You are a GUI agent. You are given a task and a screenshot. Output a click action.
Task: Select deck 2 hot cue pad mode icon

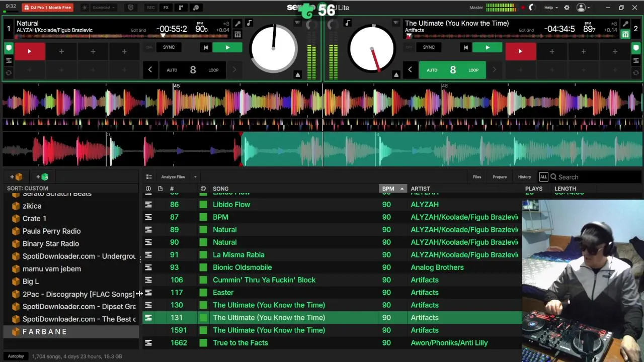[636, 48]
